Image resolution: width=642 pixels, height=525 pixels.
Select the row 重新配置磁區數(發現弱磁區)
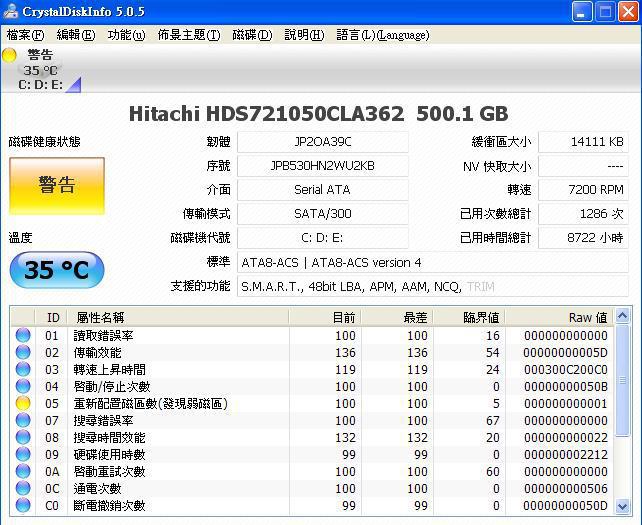point(312,403)
